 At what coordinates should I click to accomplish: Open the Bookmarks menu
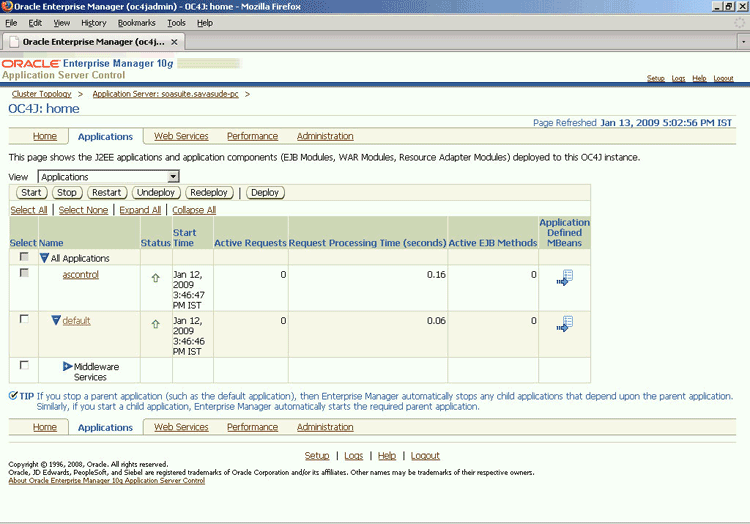[x=137, y=23]
